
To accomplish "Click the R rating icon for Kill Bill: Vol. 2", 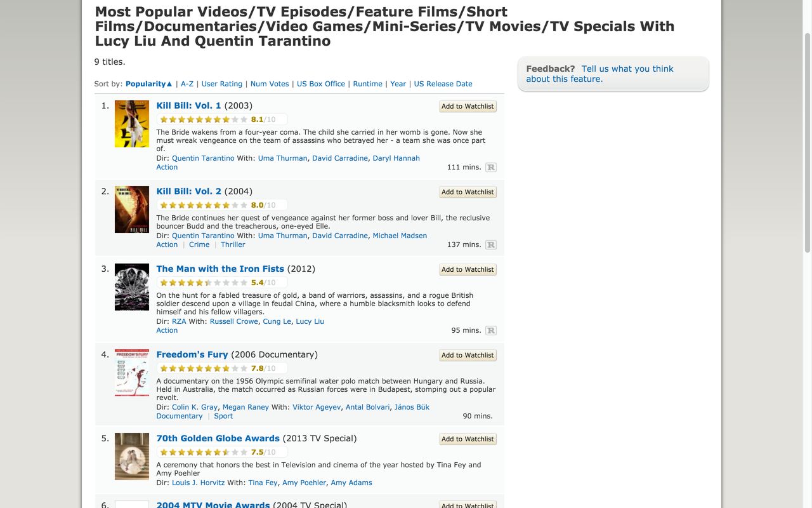I will [x=491, y=245].
